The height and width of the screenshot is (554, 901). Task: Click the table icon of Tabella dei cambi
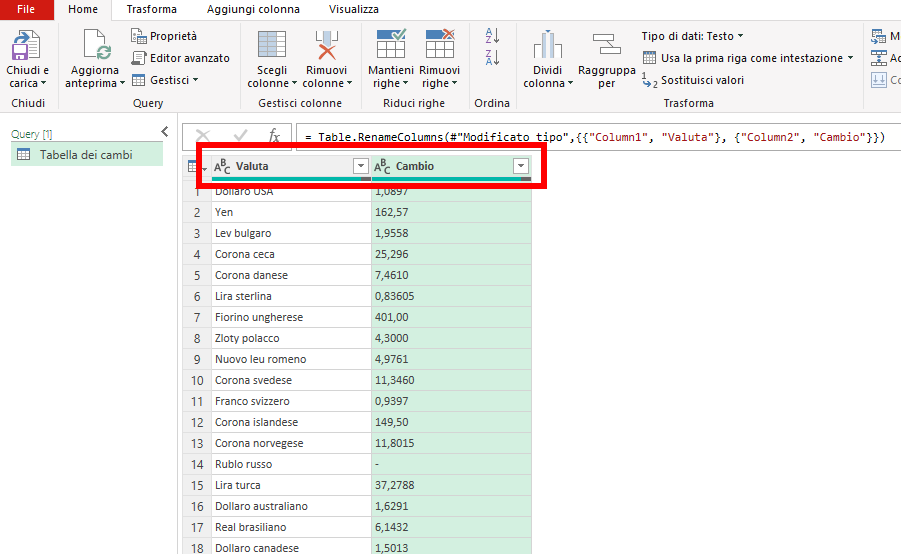coord(24,155)
